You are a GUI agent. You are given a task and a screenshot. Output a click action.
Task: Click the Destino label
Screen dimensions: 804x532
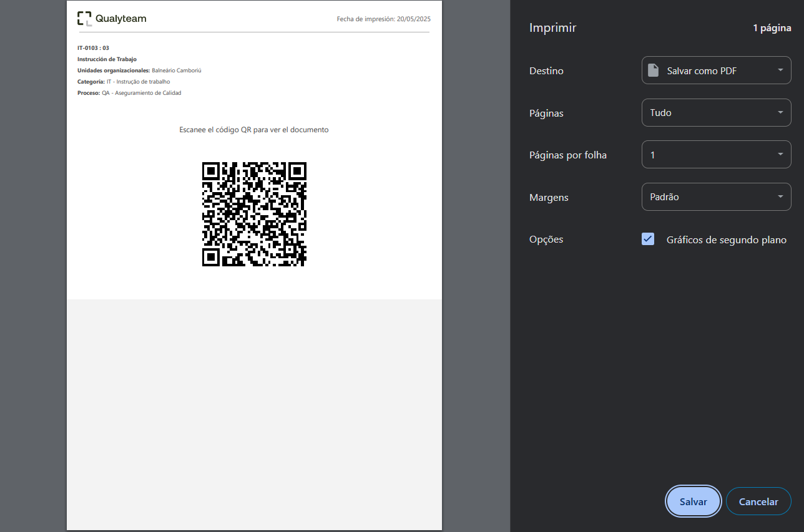546,71
